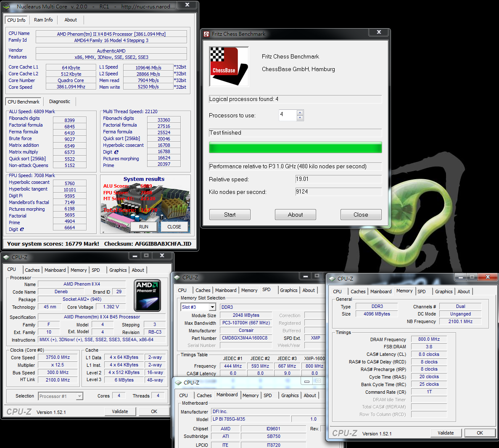This screenshot has width=499, height=448.
Task: Close the CPU-Z Memory window
Action: coord(488,277)
